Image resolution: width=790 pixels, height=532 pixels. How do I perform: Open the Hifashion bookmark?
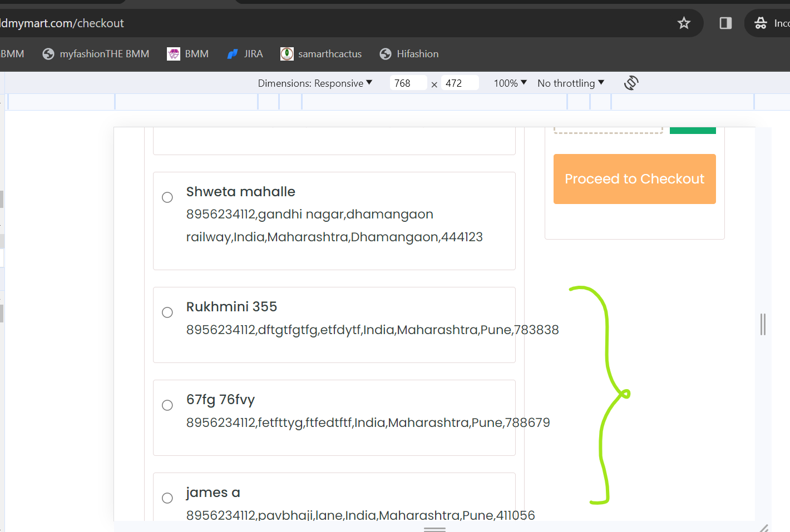point(409,54)
